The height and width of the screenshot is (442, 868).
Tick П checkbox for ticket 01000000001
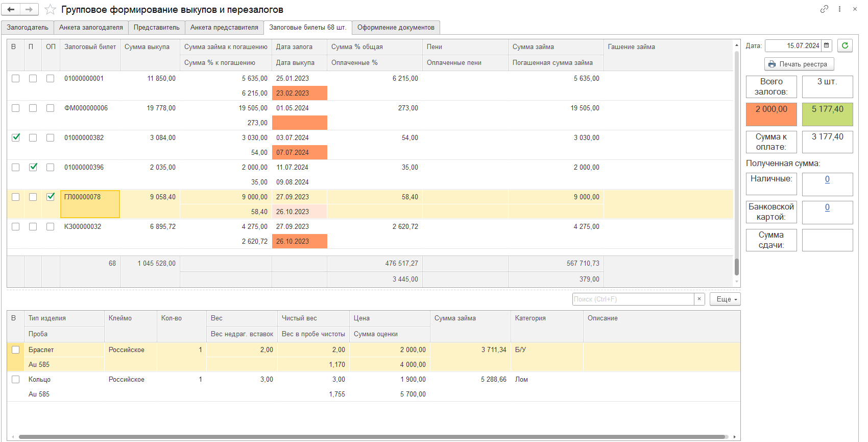tap(33, 78)
